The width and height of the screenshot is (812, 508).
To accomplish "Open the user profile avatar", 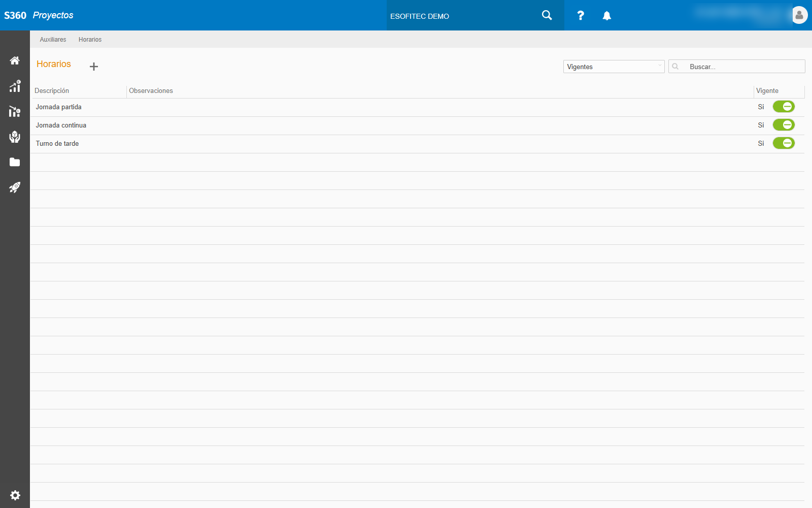I will [799, 15].
